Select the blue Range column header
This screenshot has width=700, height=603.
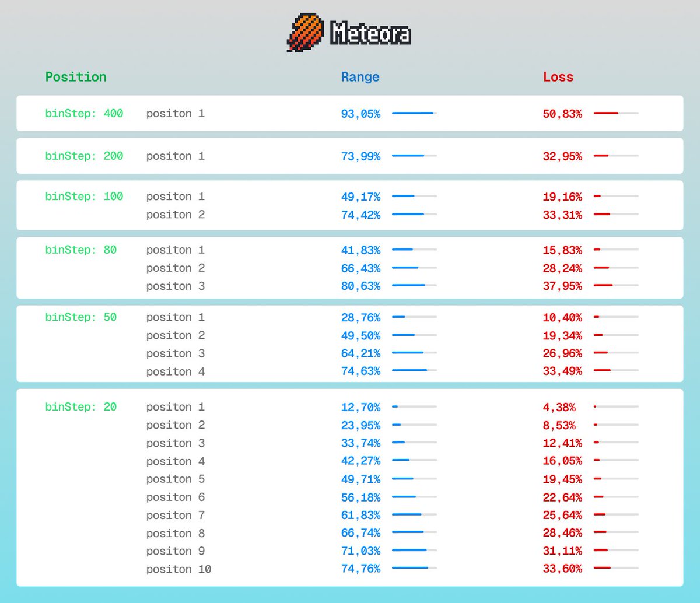click(360, 77)
